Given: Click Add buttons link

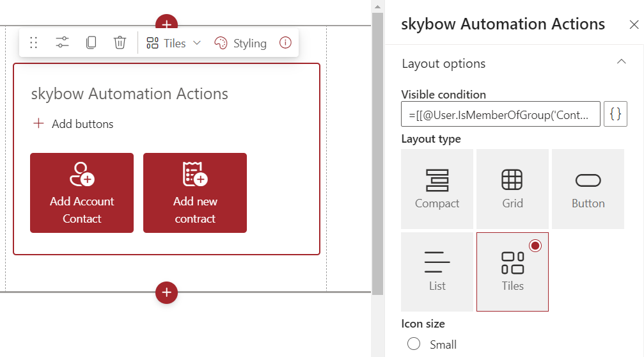Looking at the screenshot, I should click(74, 123).
